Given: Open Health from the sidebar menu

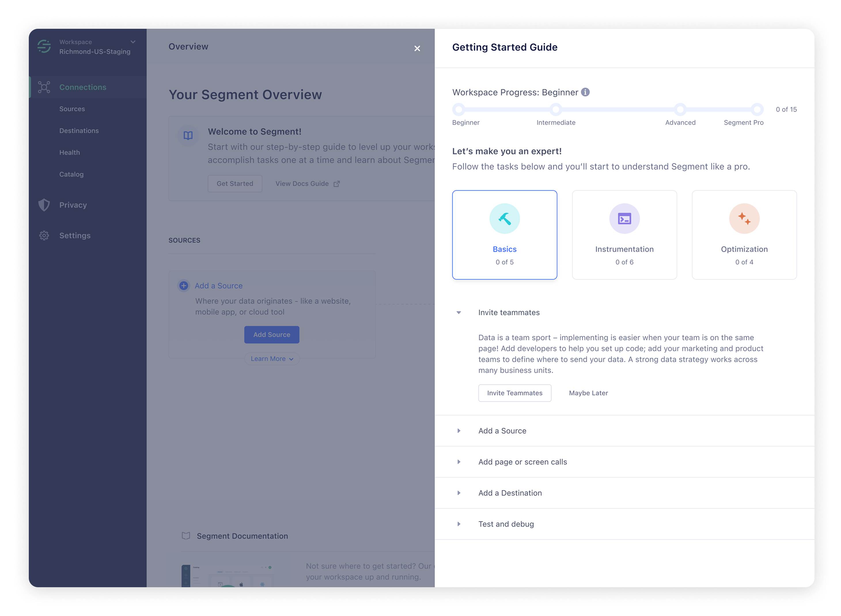Looking at the screenshot, I should coord(69,152).
